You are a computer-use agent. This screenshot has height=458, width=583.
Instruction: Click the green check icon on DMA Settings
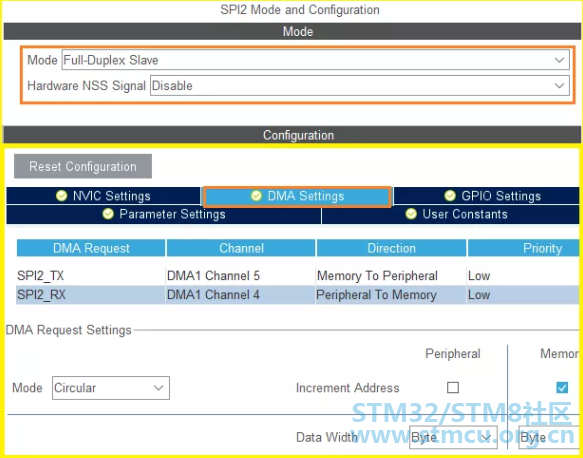pyautogui.click(x=256, y=196)
